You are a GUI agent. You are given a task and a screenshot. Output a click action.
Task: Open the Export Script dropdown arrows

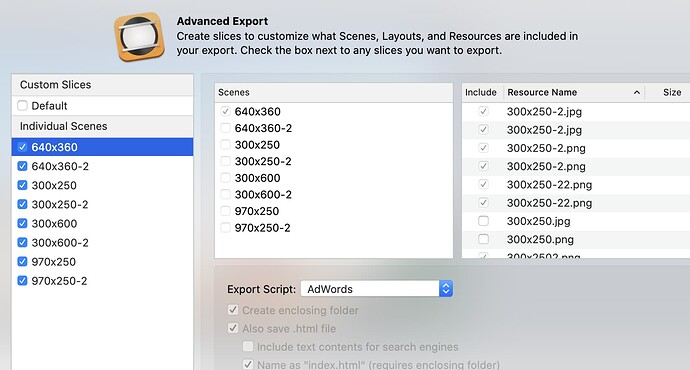coord(446,289)
